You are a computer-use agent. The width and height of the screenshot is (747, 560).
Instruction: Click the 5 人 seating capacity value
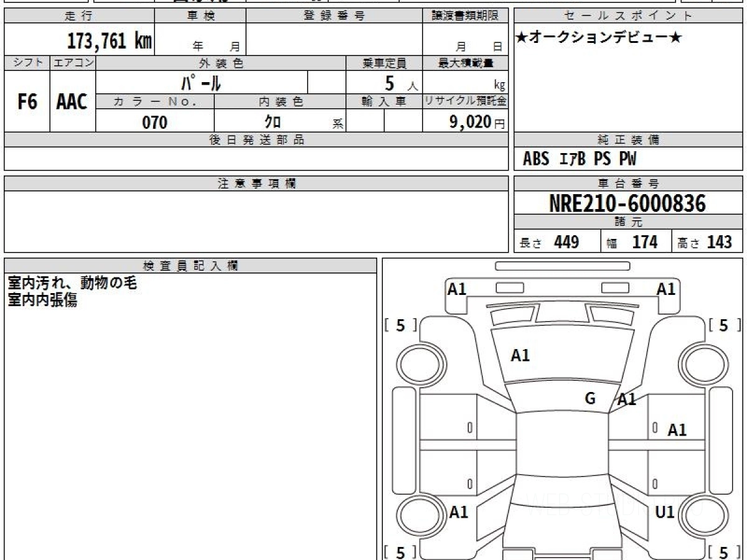(x=401, y=83)
